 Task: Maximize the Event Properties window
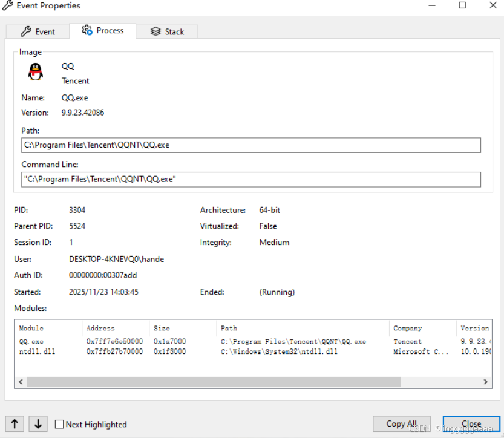(462, 5)
